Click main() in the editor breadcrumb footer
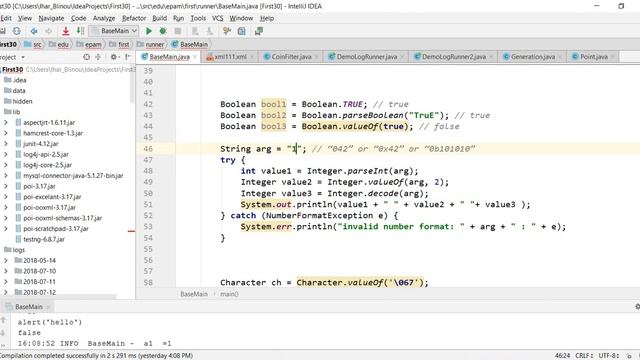640x360 pixels. click(x=229, y=294)
